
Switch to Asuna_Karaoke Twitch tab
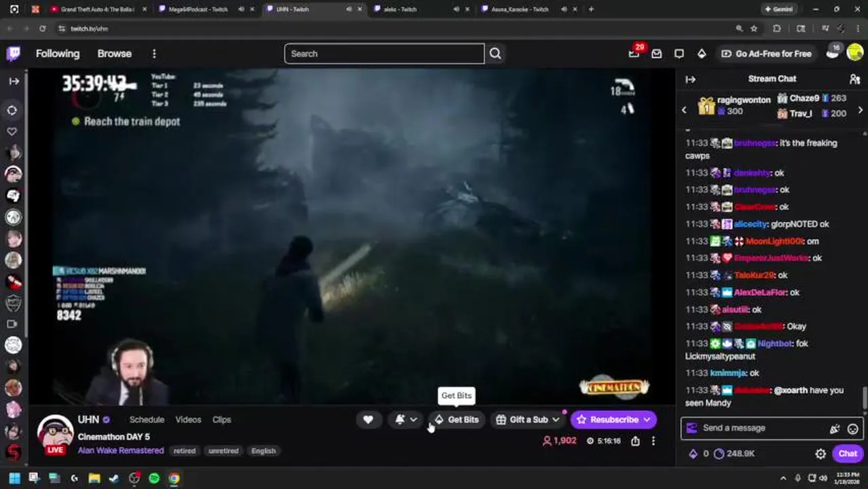coord(520,10)
